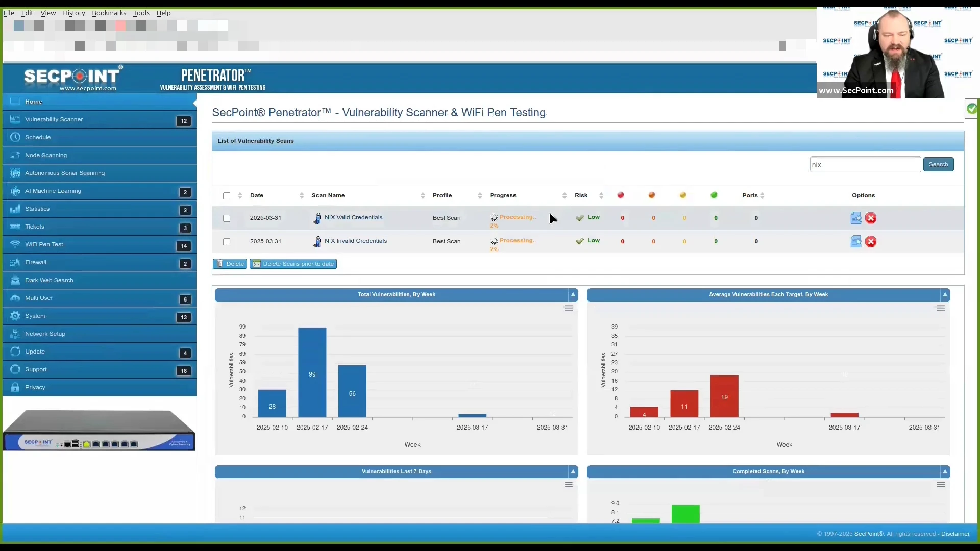
Task: Click the Multi User icon
Action: point(15,298)
